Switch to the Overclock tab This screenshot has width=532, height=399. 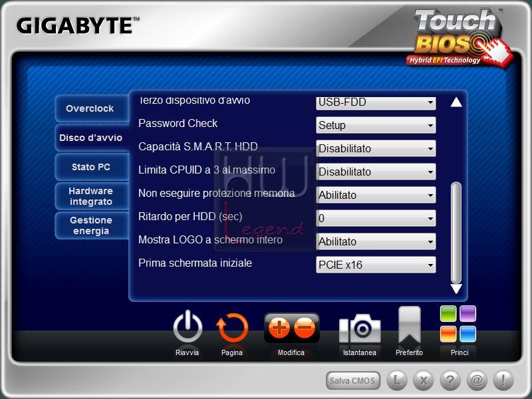pyautogui.click(x=92, y=108)
